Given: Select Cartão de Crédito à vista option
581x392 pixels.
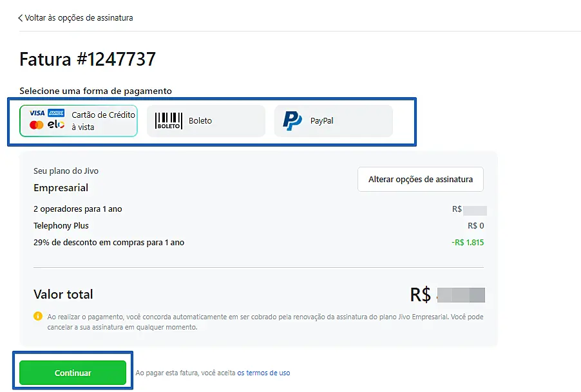Looking at the screenshot, I should pyautogui.click(x=79, y=120).
